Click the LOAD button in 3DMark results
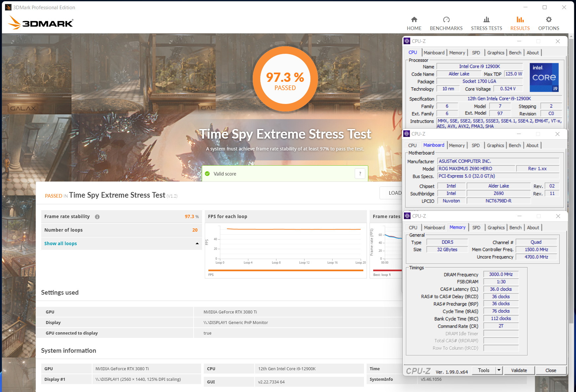 click(x=391, y=193)
